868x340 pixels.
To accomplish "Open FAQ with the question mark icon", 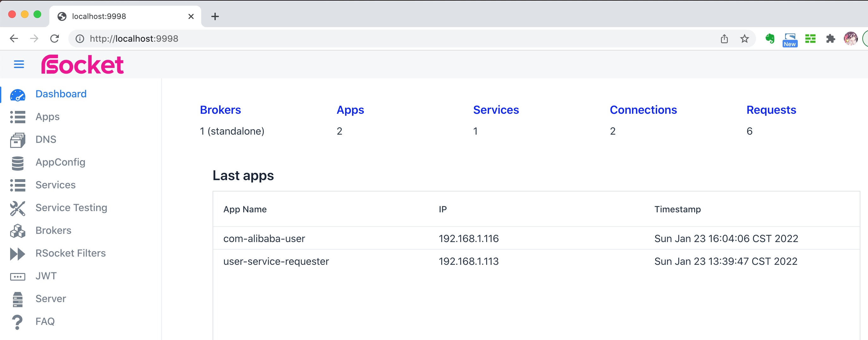I will coord(18,321).
